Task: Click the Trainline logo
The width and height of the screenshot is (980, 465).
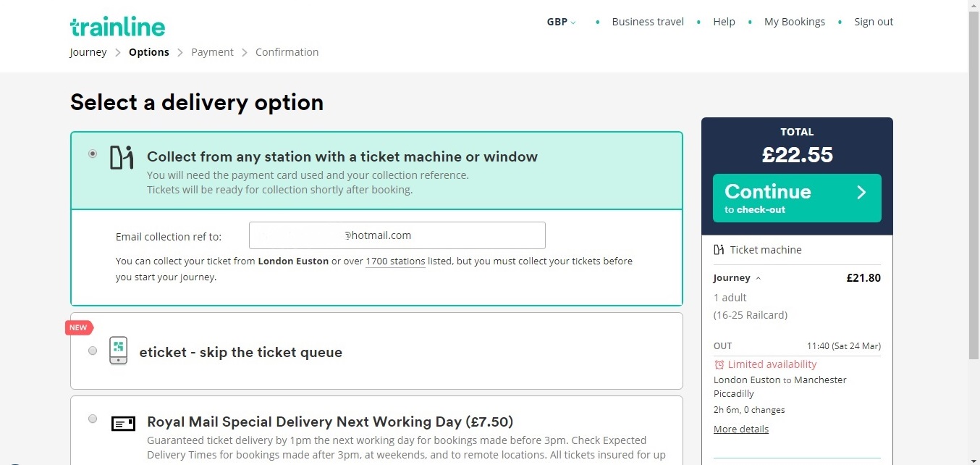Action: tap(118, 27)
